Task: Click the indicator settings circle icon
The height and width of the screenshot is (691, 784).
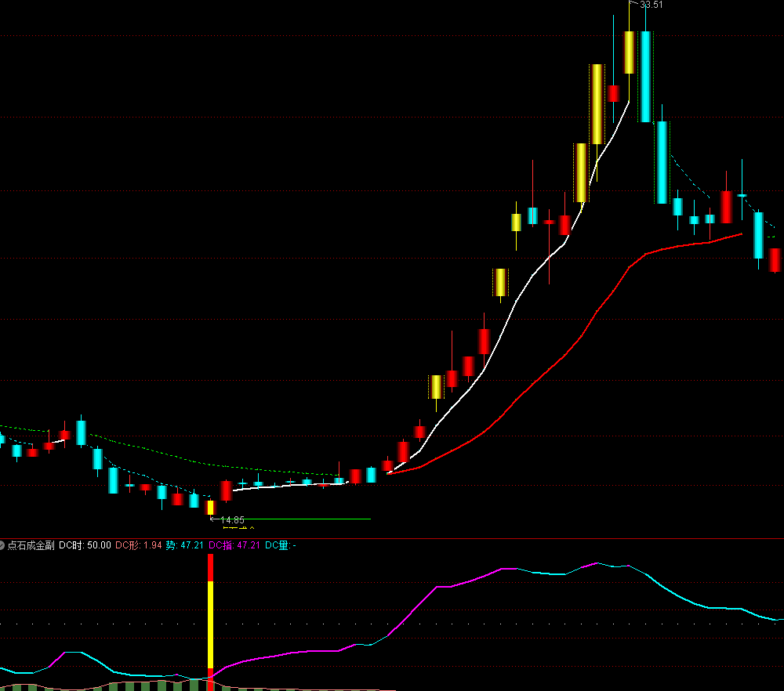Action: (2, 544)
